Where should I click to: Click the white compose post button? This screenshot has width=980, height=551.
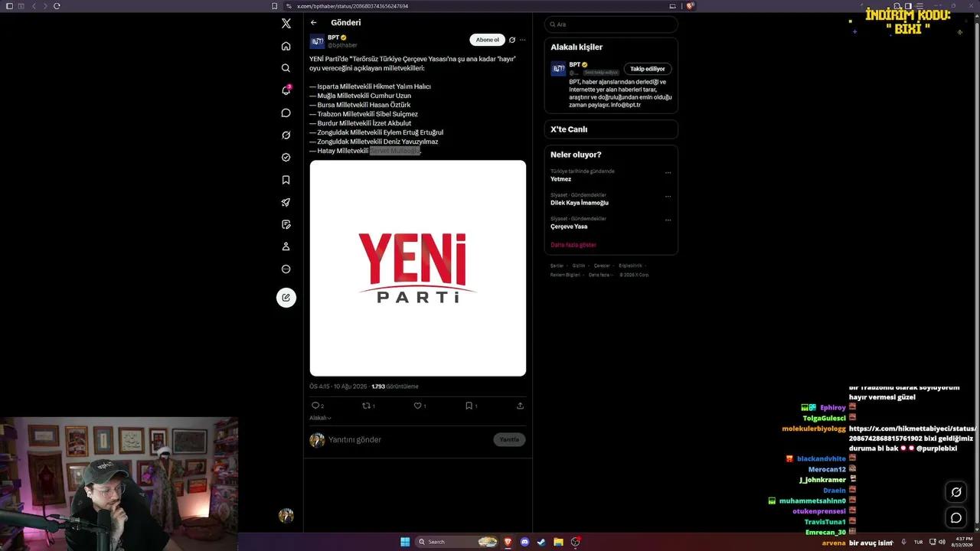click(286, 298)
